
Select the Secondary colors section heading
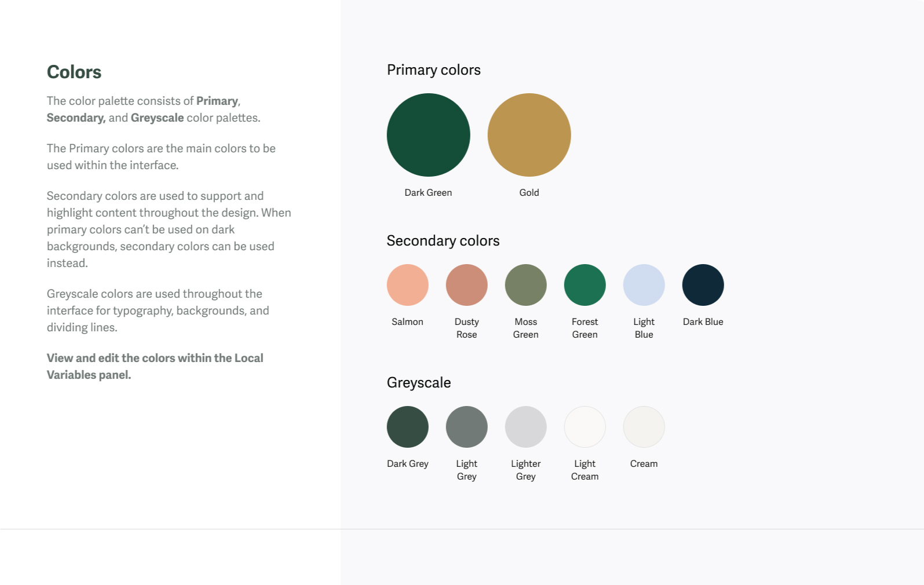click(443, 241)
